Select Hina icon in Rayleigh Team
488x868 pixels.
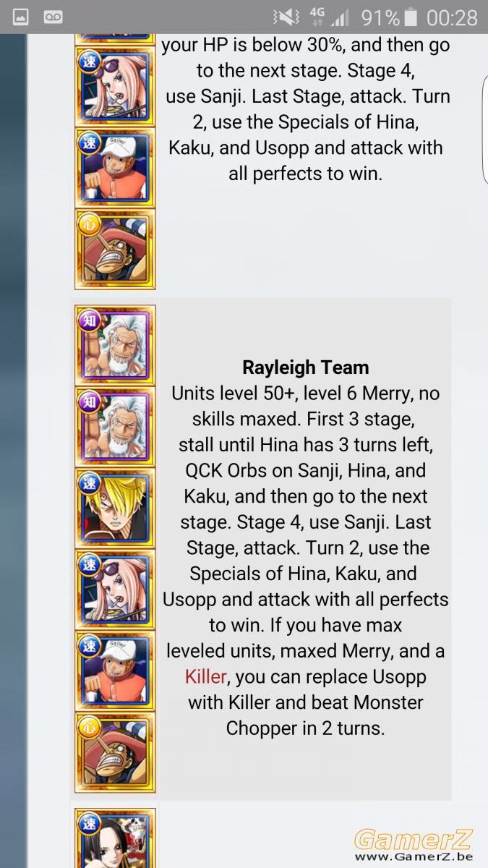[115, 589]
